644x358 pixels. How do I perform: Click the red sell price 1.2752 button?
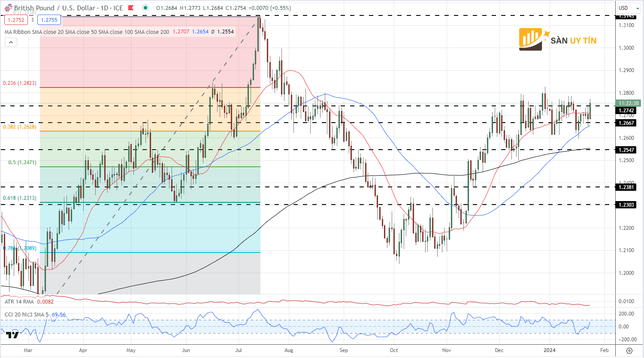click(16, 20)
